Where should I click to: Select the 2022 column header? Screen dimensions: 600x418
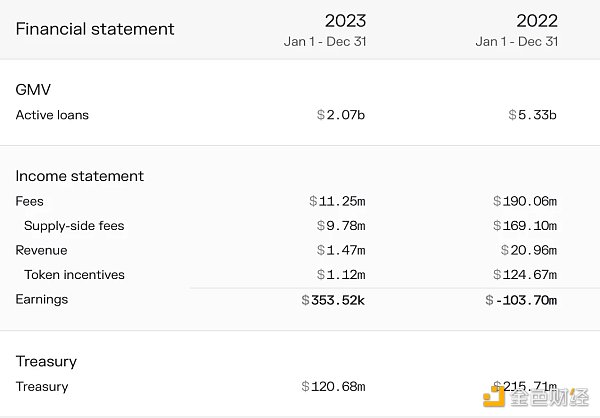click(538, 21)
